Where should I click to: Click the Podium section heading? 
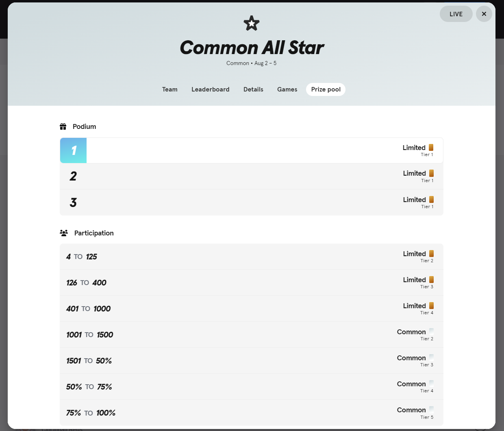(85, 126)
